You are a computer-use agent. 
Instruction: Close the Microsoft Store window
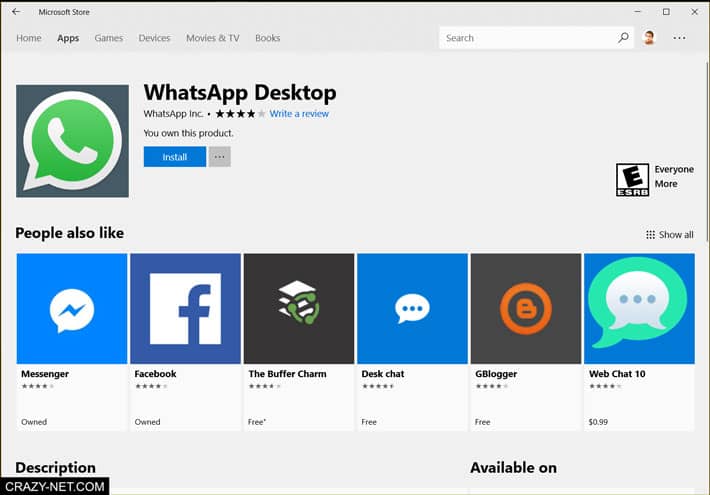tap(695, 12)
